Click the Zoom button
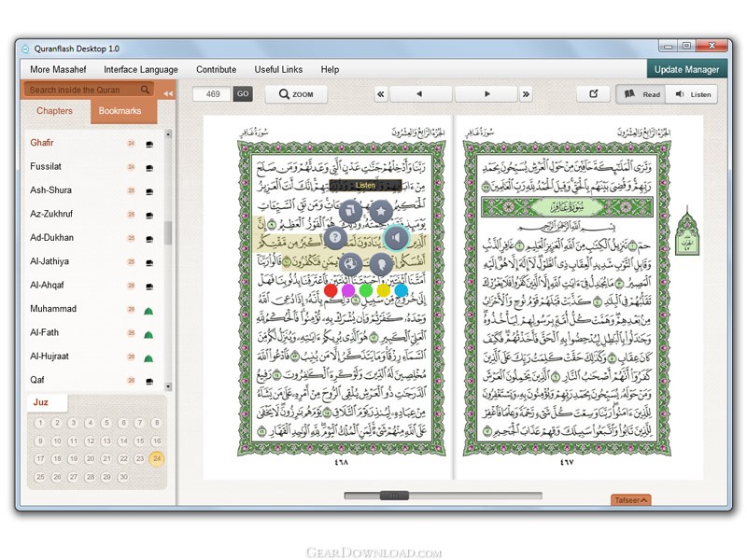Screen dimensions: 747x560 coord(296,94)
